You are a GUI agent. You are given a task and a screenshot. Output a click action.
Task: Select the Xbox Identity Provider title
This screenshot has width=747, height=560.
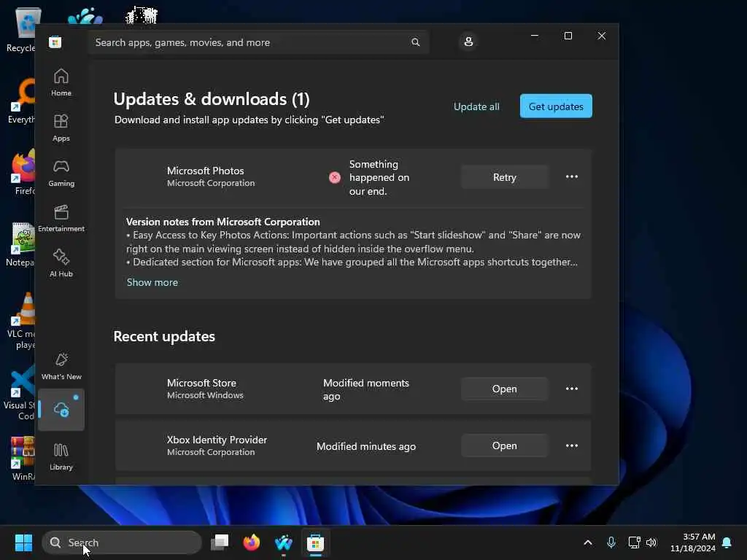tap(217, 440)
